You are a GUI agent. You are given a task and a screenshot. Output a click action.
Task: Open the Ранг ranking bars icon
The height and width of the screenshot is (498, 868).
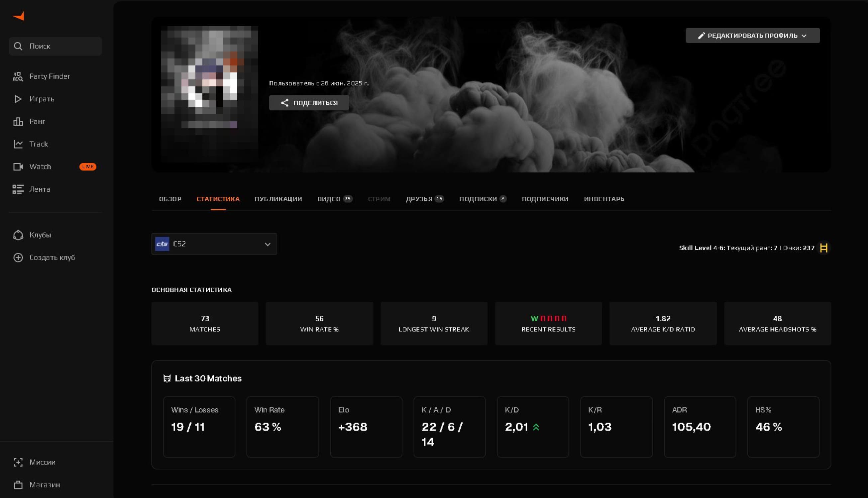tap(18, 121)
